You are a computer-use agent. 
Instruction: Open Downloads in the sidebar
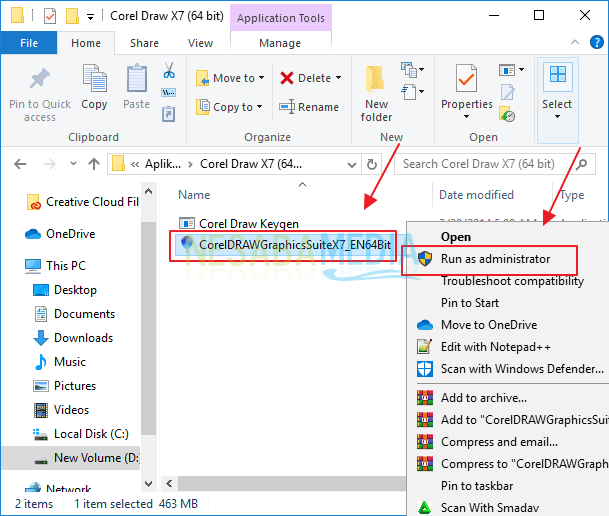coord(73,338)
